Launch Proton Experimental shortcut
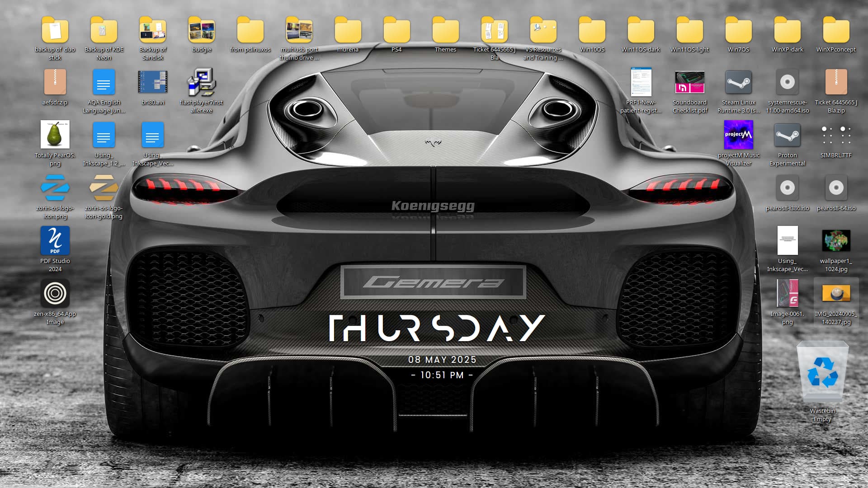The height and width of the screenshot is (488, 868). coord(787,135)
